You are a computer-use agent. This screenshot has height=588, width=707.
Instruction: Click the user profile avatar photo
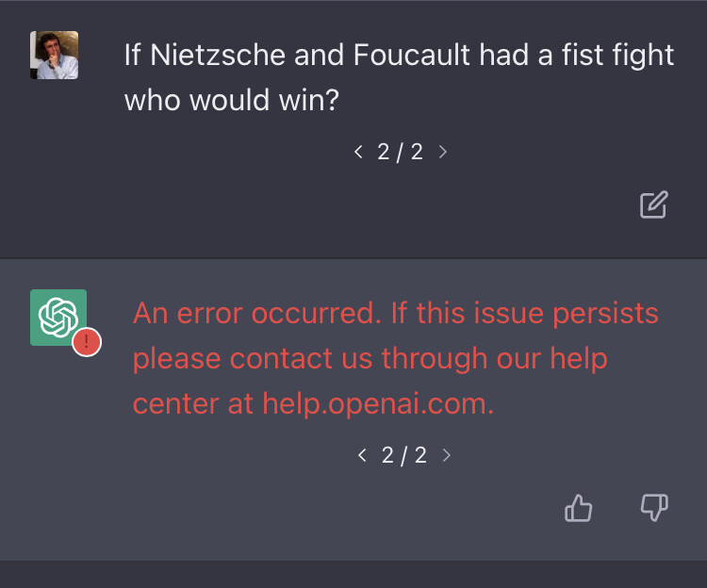tap(54, 55)
